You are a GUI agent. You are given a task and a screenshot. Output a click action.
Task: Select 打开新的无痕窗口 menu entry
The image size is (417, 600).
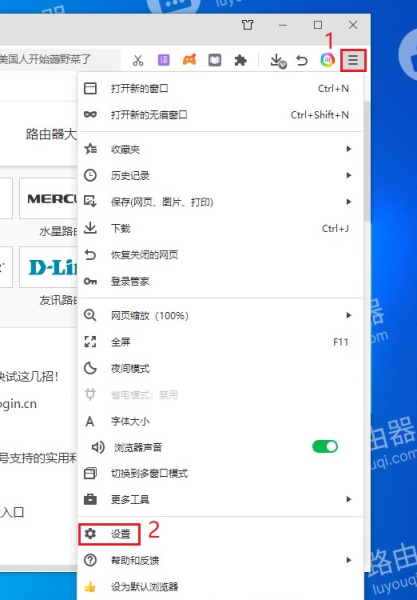tap(220, 114)
